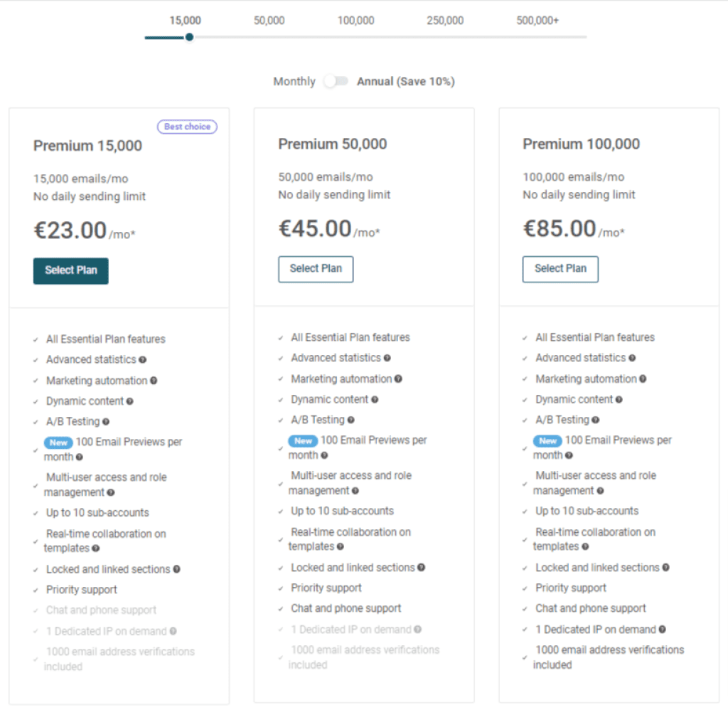Click Real-time collaboration info icon in Premium 100,000
Screen dimensions: 728x710
tap(585, 547)
